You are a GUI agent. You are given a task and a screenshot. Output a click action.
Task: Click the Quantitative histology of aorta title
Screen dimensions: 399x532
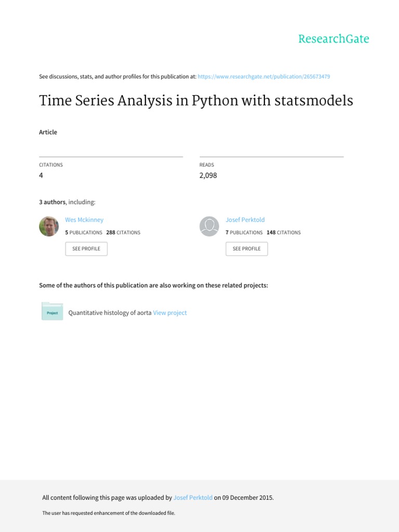coord(110,313)
